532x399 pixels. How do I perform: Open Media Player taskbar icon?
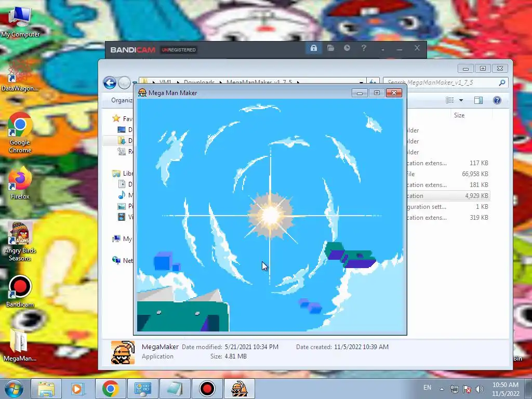78,389
